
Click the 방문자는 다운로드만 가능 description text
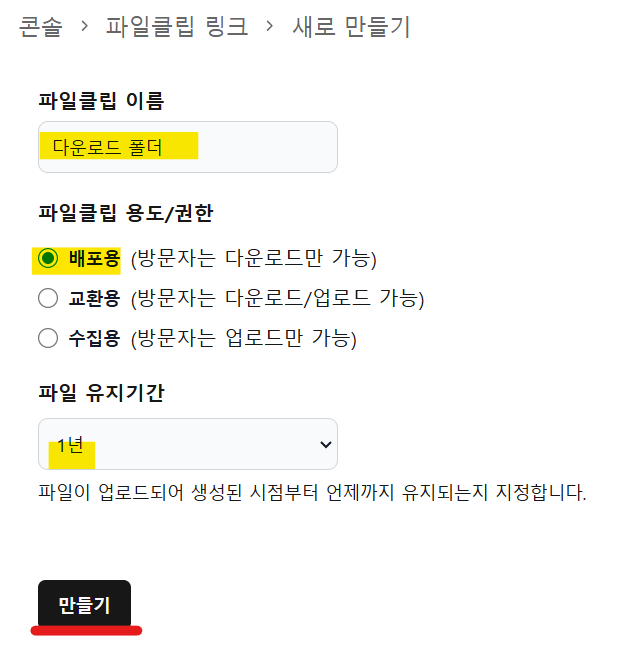pyautogui.click(x=253, y=259)
